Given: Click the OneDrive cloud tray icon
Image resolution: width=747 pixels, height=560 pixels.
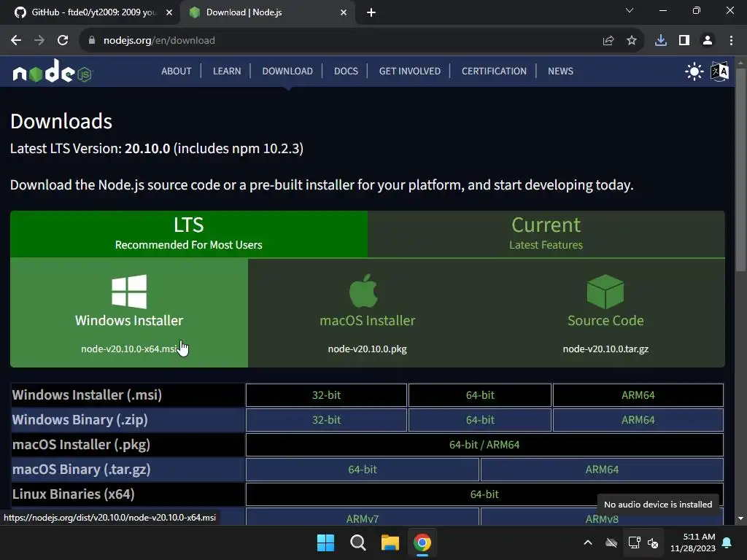Looking at the screenshot, I should (611, 542).
